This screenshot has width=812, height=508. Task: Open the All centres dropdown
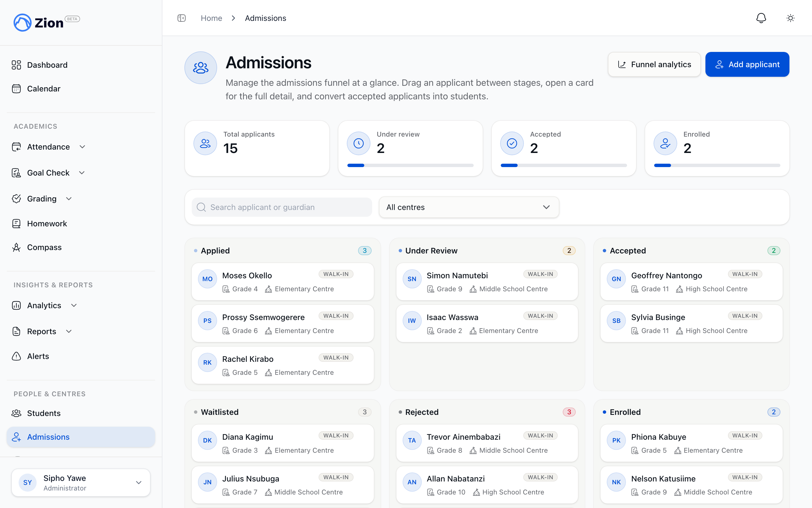coord(469,207)
